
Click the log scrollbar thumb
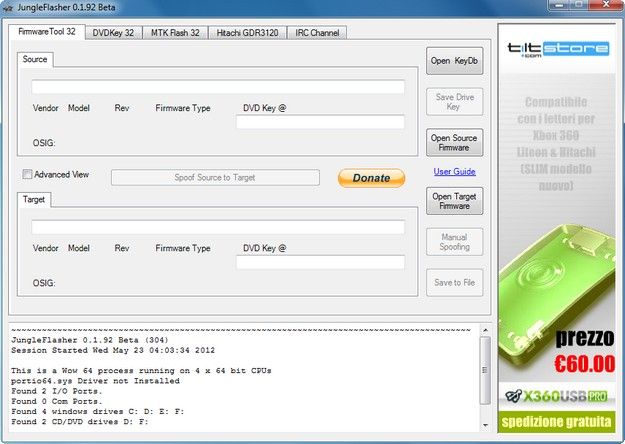point(485,370)
